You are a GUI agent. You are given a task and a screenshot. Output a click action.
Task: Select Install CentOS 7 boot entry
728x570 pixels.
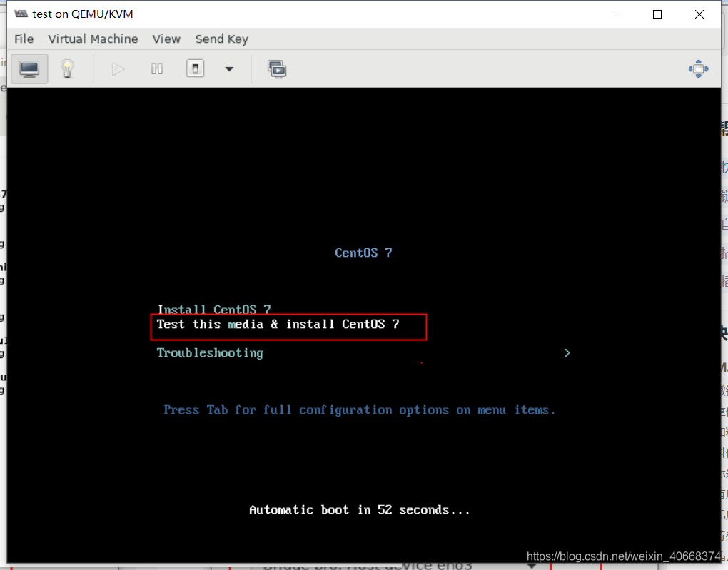[x=214, y=310]
